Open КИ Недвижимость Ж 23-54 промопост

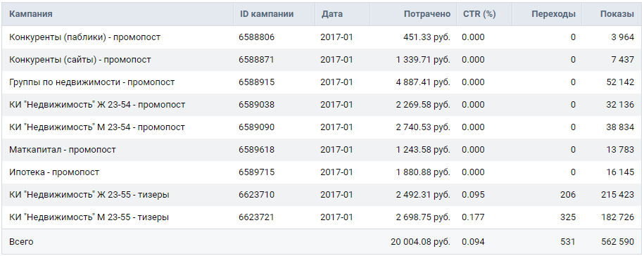coord(97,105)
